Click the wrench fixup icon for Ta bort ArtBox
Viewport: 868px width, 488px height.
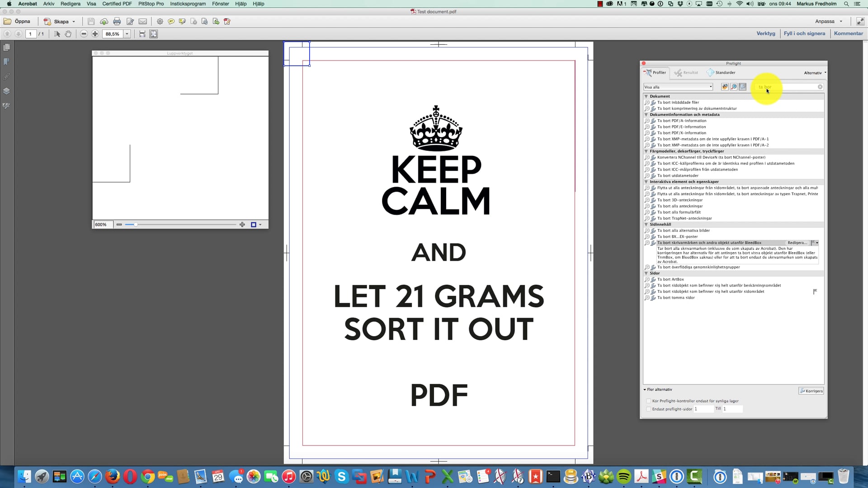(x=653, y=279)
